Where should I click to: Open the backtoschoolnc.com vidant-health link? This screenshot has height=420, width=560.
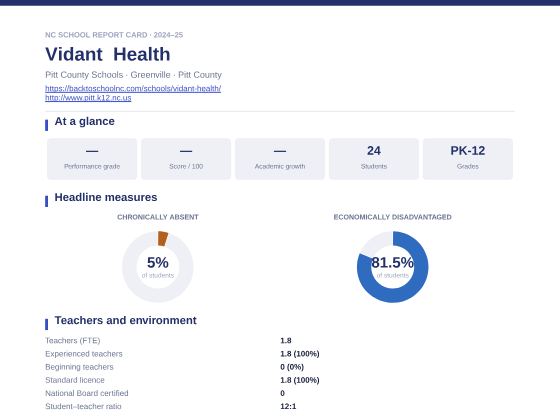[133, 88]
